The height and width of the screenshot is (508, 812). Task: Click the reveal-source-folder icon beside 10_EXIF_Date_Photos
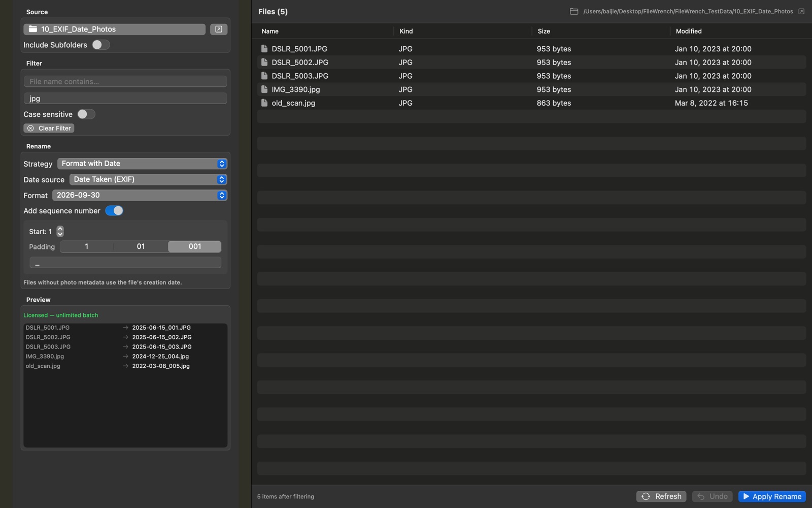[219, 29]
